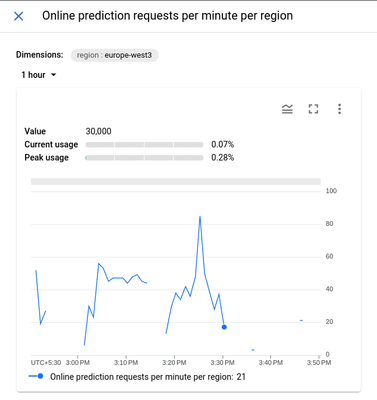
Task: Close the quota details panel
Action: click(x=19, y=16)
